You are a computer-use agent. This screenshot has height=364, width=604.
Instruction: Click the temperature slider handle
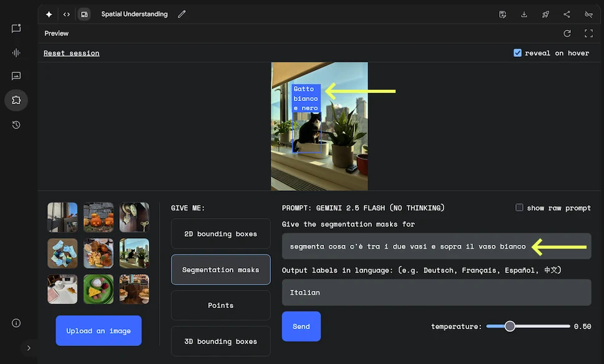click(x=510, y=327)
